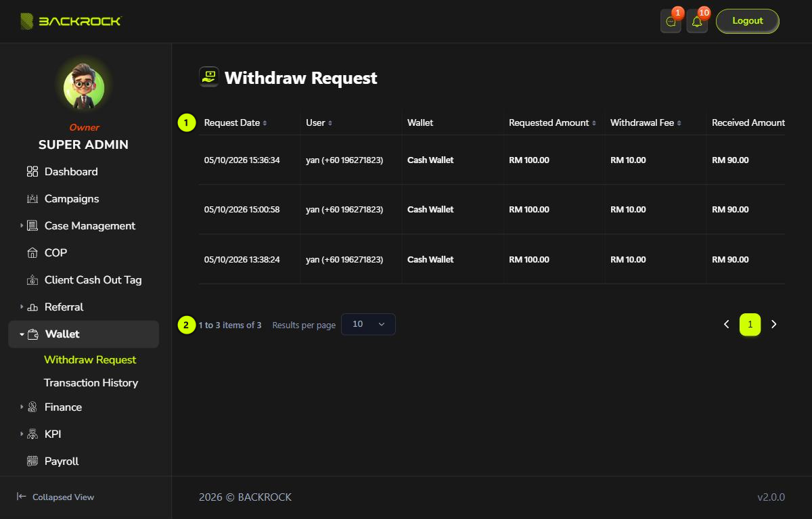Open the chat messages icon in header

coord(671,22)
